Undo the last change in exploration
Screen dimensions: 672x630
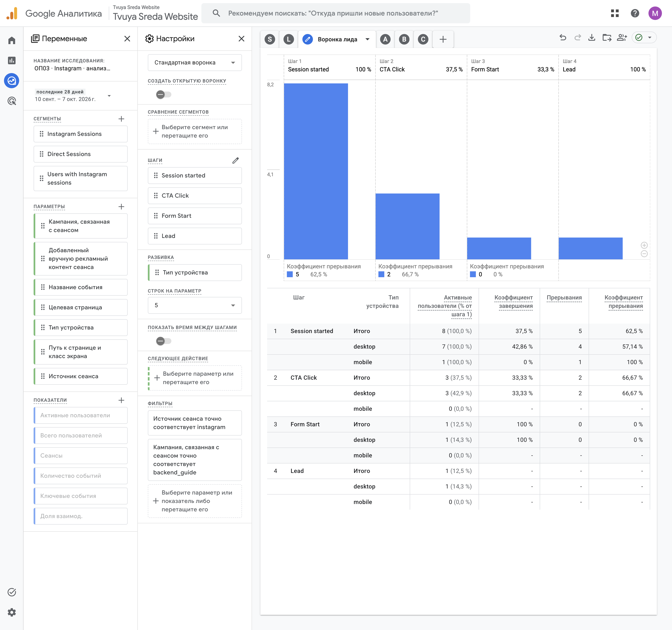563,38
